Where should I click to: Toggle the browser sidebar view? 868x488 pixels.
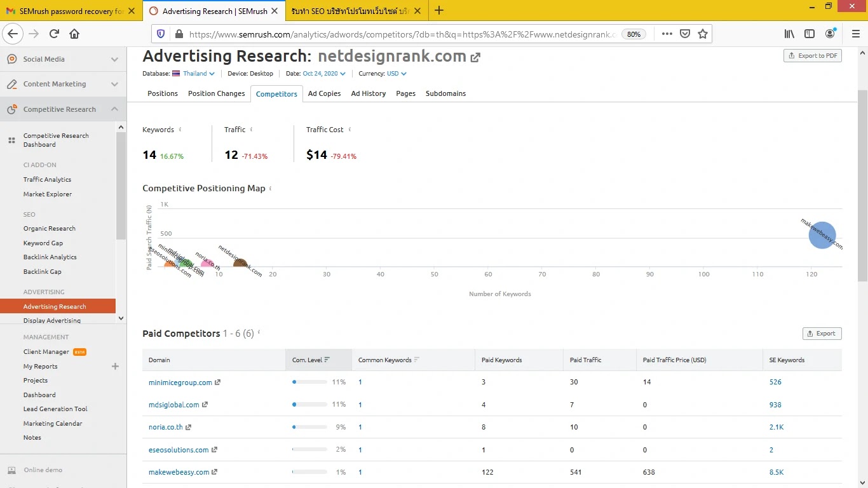[810, 34]
